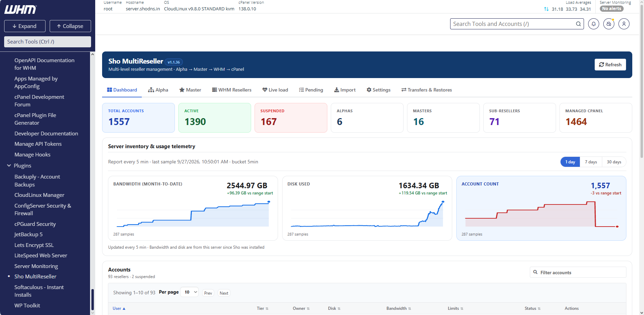The width and height of the screenshot is (644, 315).
Task: Open Lets Encrypt SSL
Action: pyautogui.click(x=34, y=245)
